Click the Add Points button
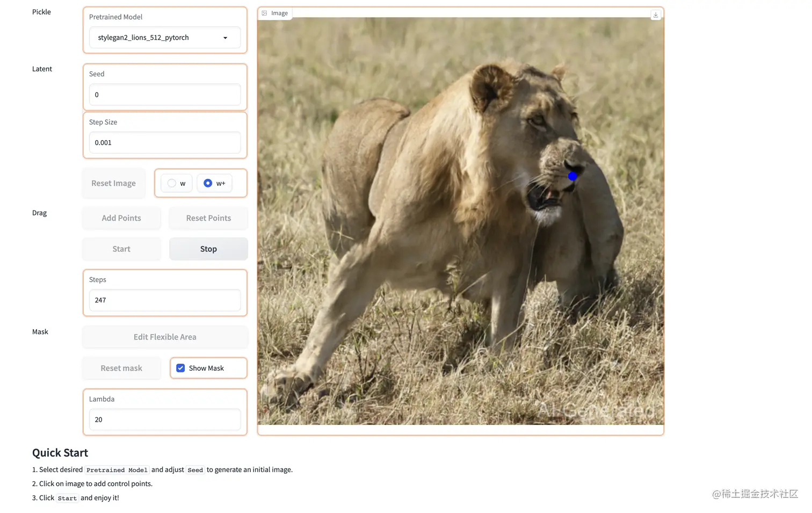812x513 pixels. click(x=121, y=218)
